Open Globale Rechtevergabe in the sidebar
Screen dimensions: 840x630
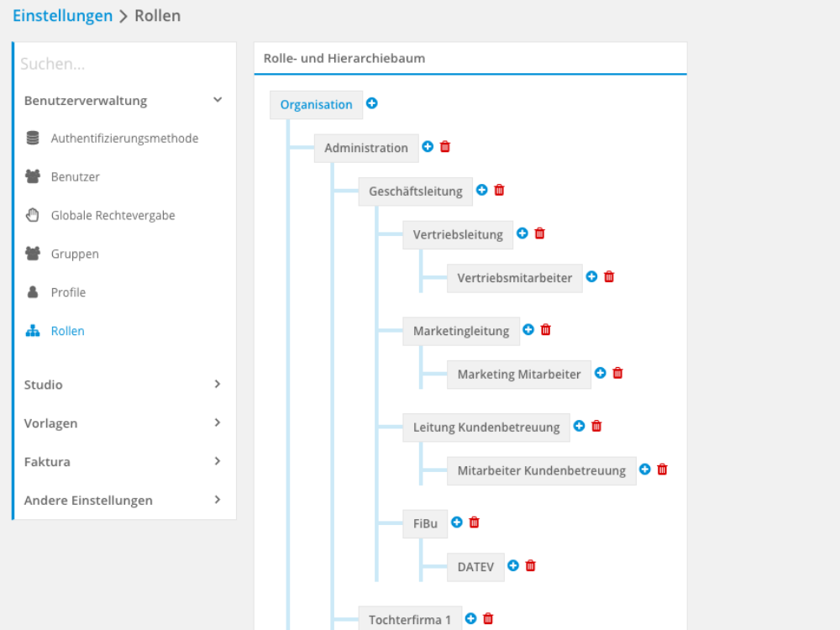pos(113,216)
